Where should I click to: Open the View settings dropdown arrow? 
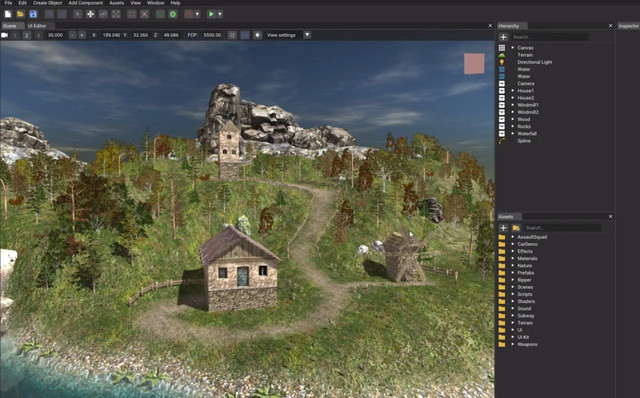point(307,35)
